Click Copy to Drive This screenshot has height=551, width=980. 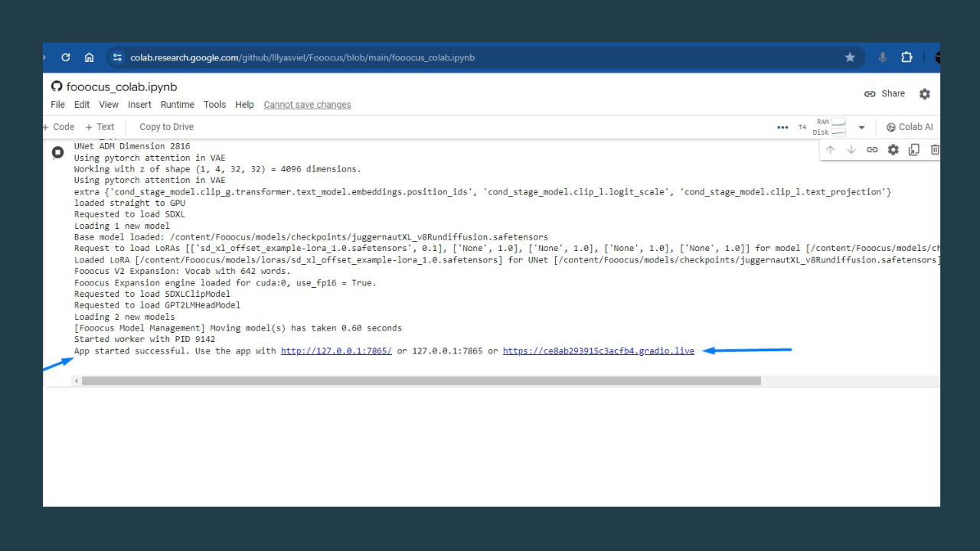166,127
